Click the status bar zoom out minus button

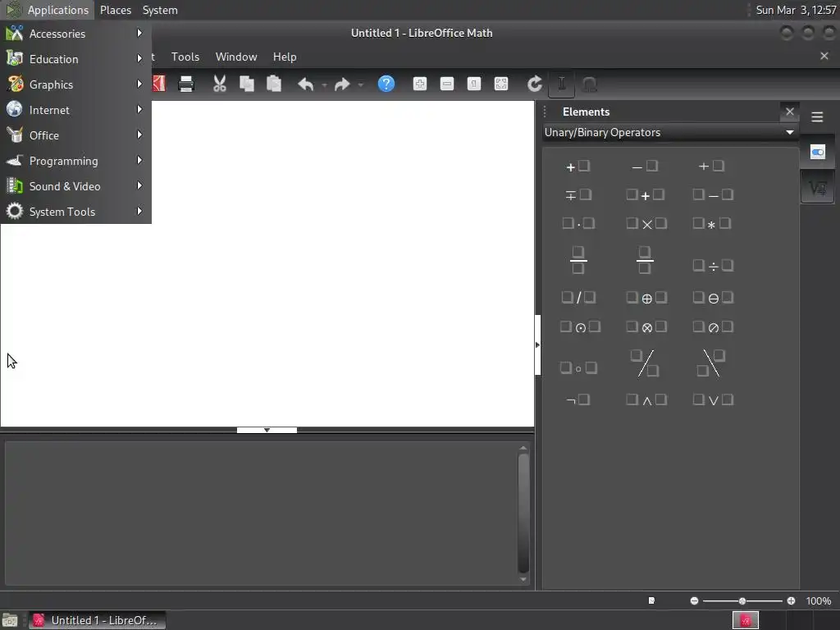tap(694, 601)
